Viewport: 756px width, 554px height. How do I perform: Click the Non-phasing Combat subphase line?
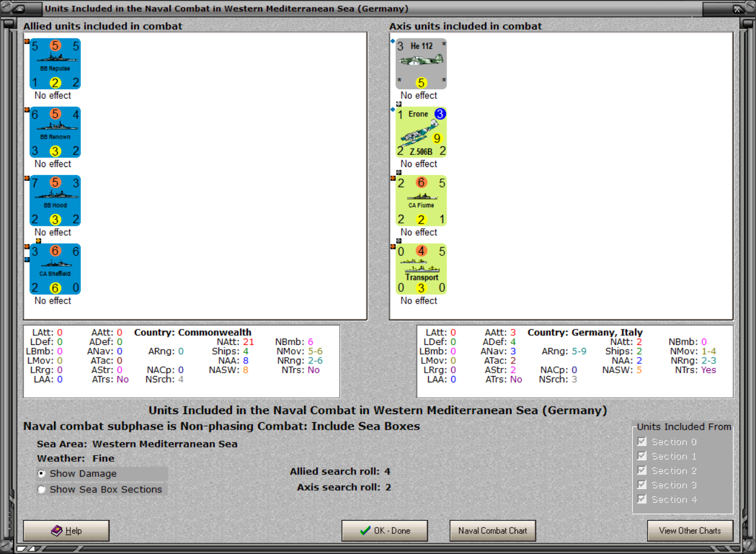click(221, 426)
